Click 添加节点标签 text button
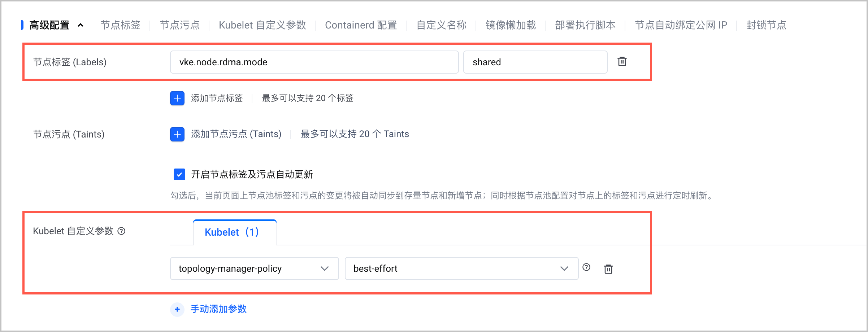The image size is (868, 332). click(x=217, y=98)
